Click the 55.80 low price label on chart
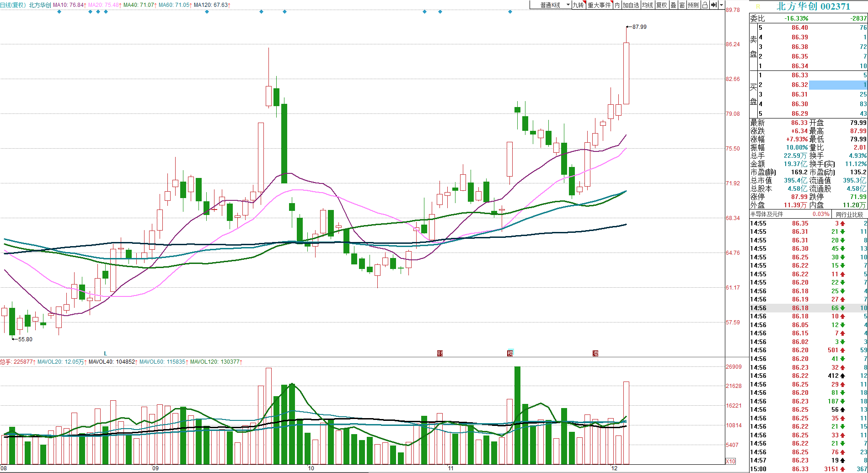Screen dimensions: 868x473 25,339
